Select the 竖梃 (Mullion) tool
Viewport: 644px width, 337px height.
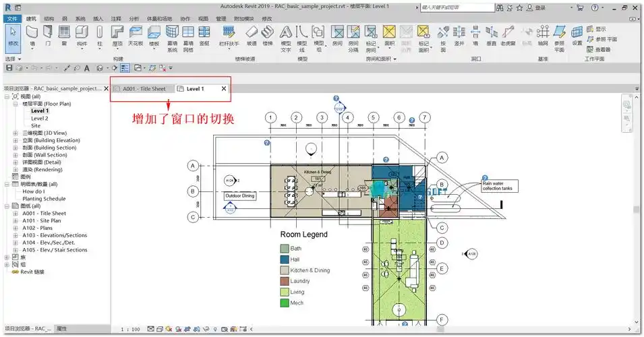click(x=204, y=36)
